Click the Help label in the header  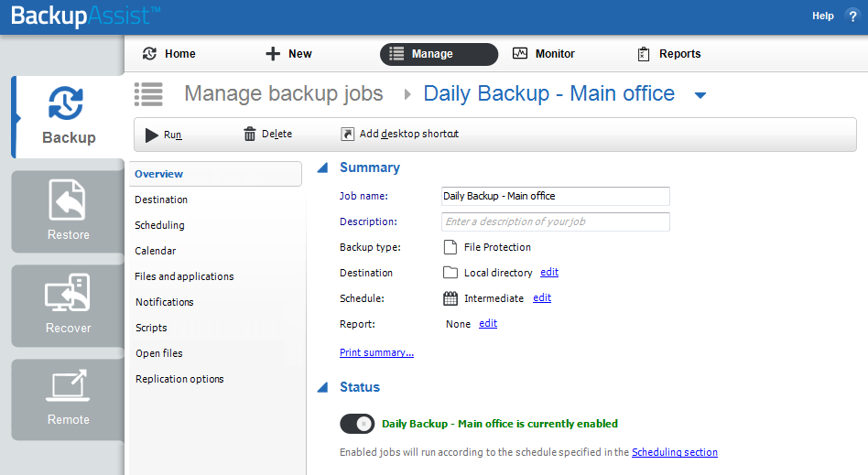click(x=822, y=16)
